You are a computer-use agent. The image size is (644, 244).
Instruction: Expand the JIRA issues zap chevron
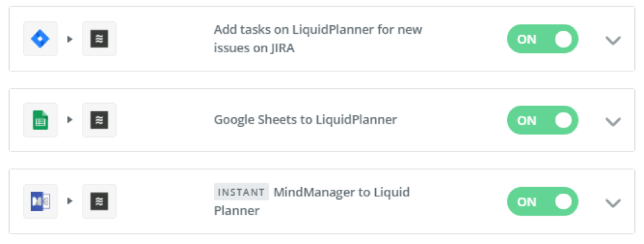[x=613, y=40]
